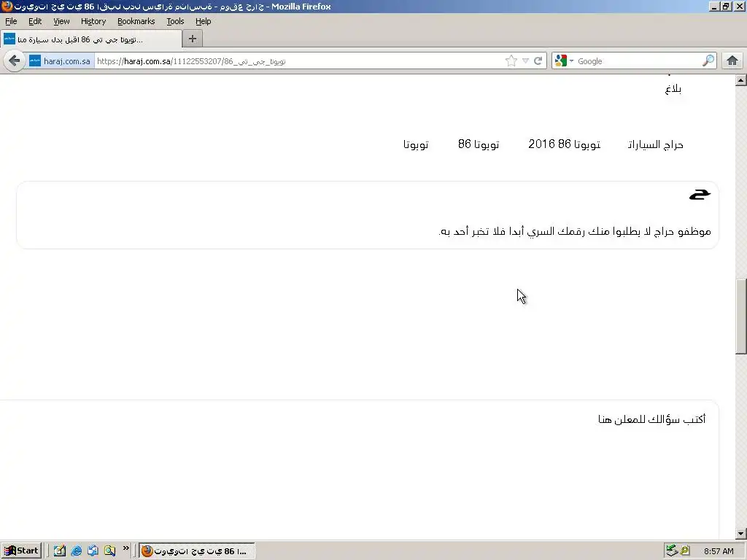
Task: Open the Firefox home page icon
Action: coord(732,61)
